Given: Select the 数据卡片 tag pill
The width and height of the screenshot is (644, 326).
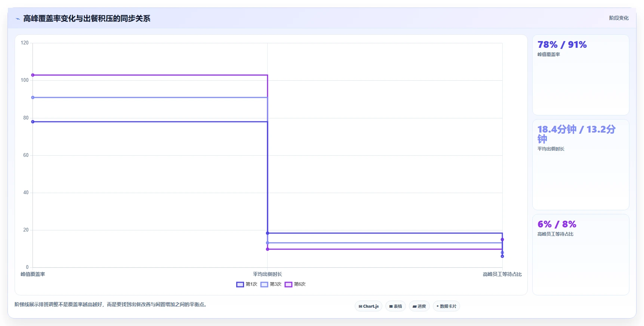Looking at the screenshot, I should pyautogui.click(x=446, y=306).
